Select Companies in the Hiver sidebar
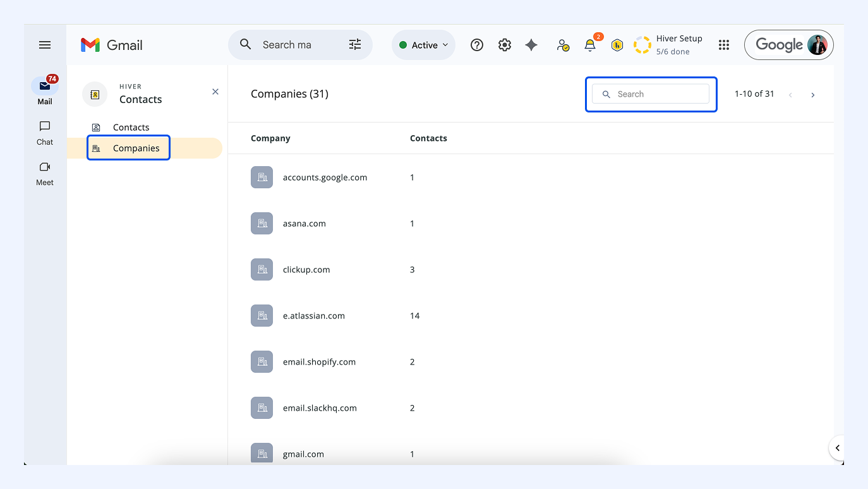The width and height of the screenshot is (868, 489). pos(144,148)
